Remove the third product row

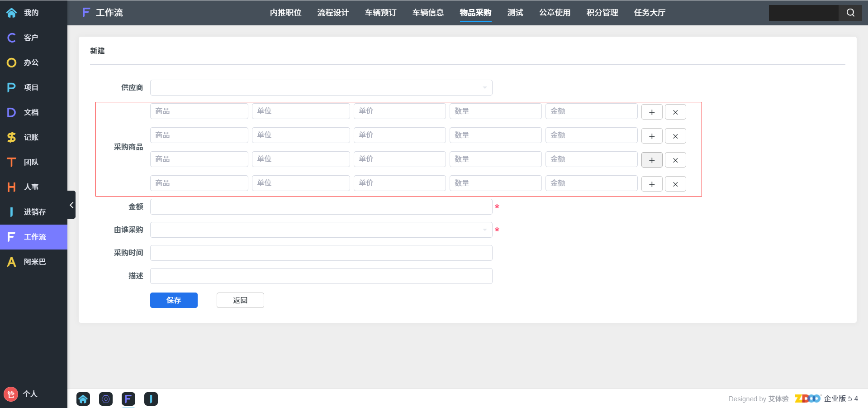click(x=675, y=160)
